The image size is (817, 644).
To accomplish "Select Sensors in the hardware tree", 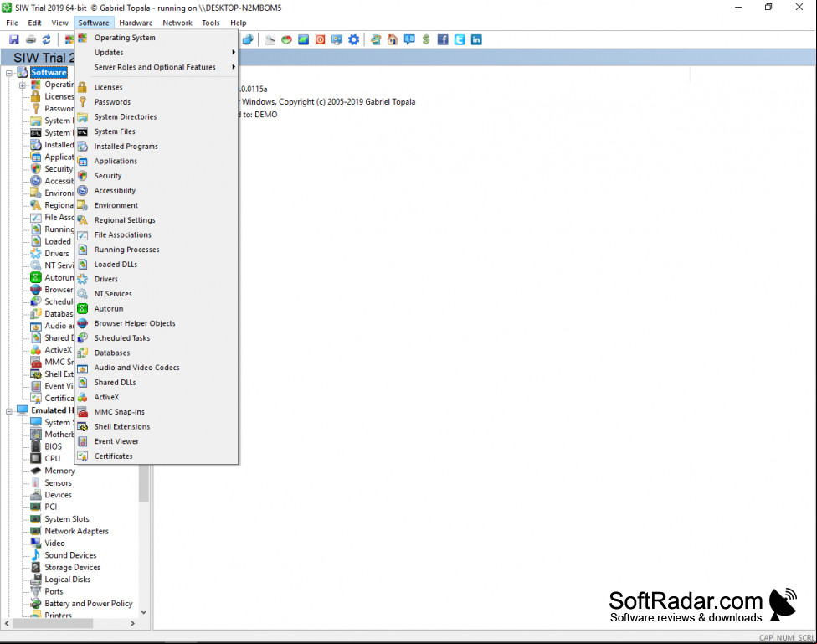I will click(58, 483).
